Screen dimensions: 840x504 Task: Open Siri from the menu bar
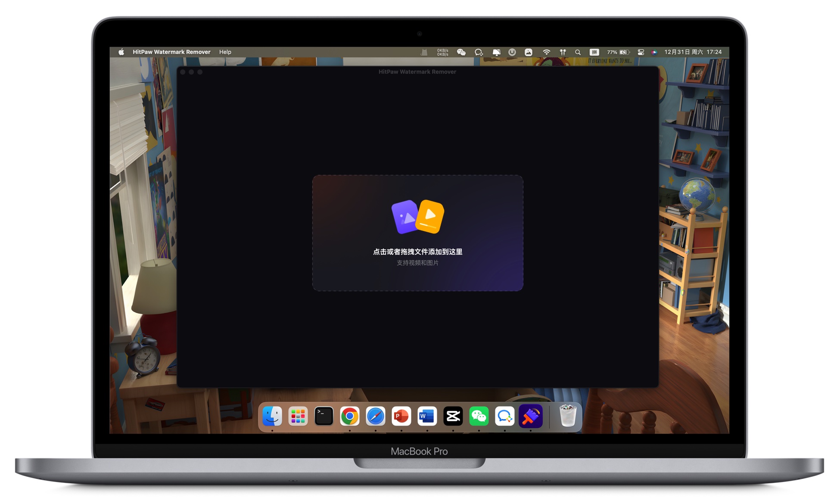tap(654, 52)
